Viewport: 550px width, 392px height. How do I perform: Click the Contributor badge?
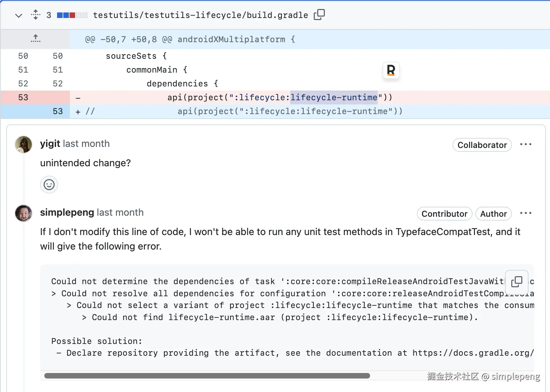pyautogui.click(x=444, y=214)
